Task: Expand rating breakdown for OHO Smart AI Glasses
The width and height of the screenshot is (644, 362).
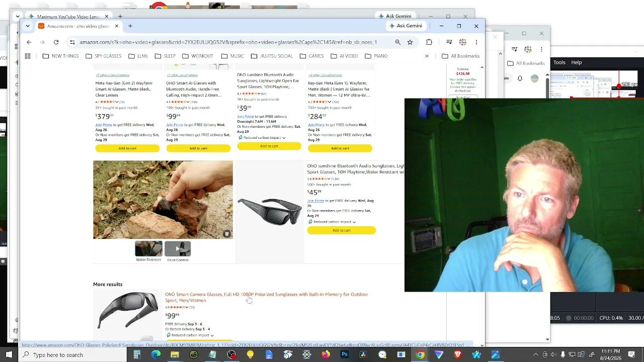Action: 188,102
